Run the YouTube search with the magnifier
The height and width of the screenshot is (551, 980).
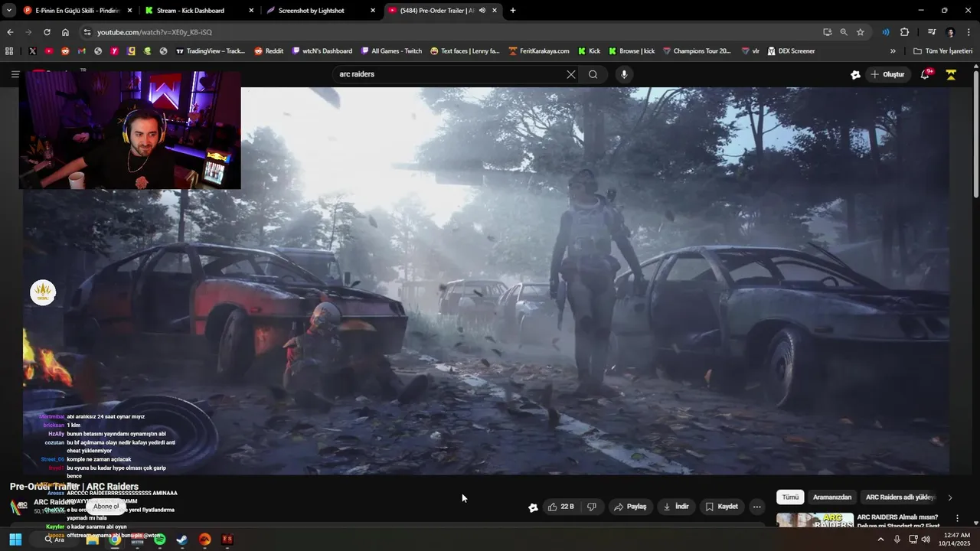pyautogui.click(x=593, y=74)
